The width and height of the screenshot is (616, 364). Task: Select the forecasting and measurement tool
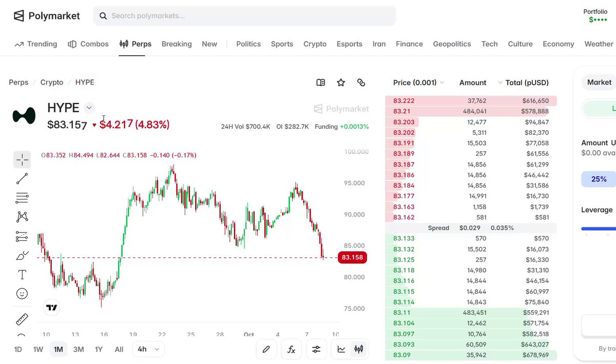[22, 236]
